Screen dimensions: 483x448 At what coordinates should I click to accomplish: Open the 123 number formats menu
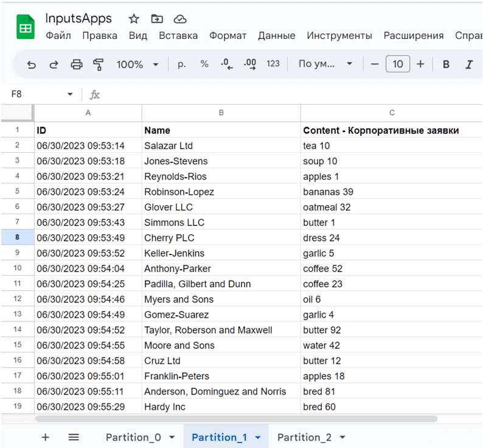(273, 64)
